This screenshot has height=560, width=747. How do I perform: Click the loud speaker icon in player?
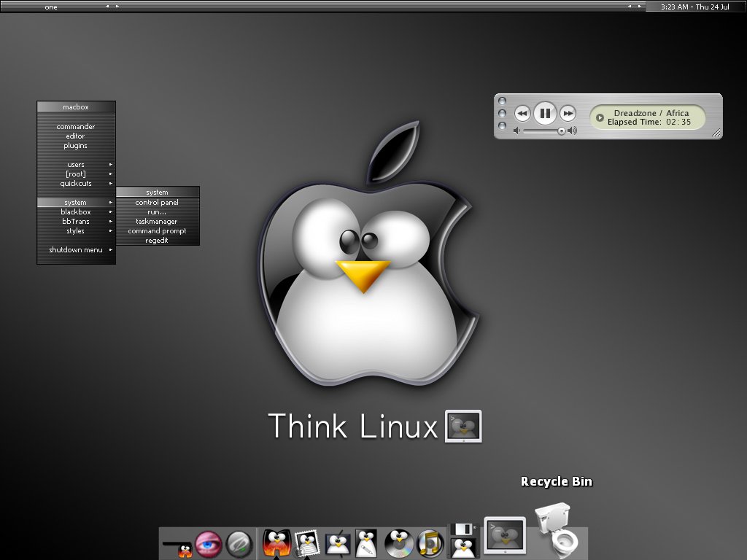click(572, 131)
